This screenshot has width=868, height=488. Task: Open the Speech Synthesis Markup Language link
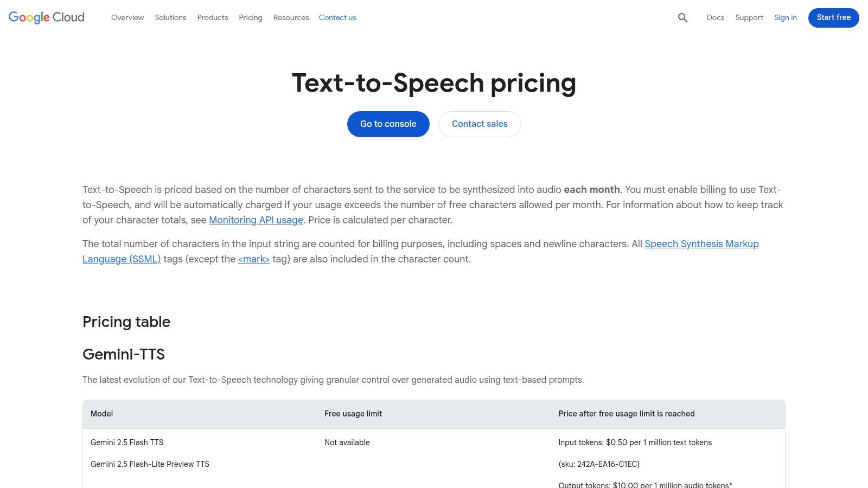(701, 244)
